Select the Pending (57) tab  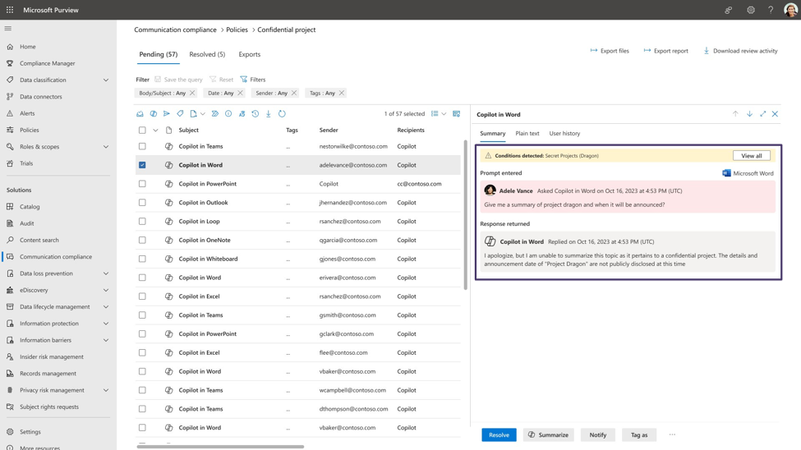158,54
